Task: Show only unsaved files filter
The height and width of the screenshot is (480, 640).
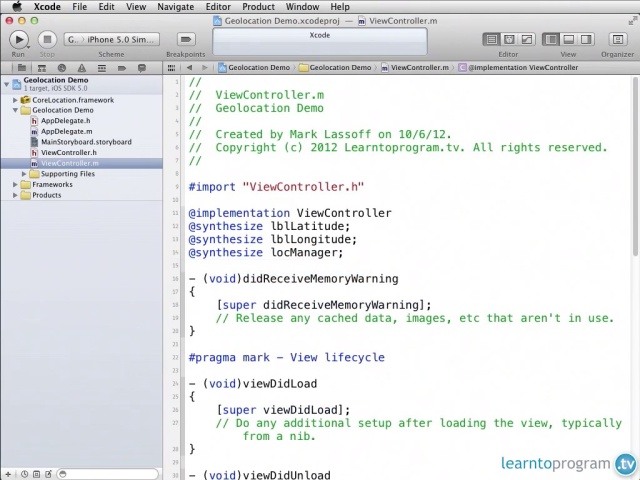Action: (x=48, y=474)
